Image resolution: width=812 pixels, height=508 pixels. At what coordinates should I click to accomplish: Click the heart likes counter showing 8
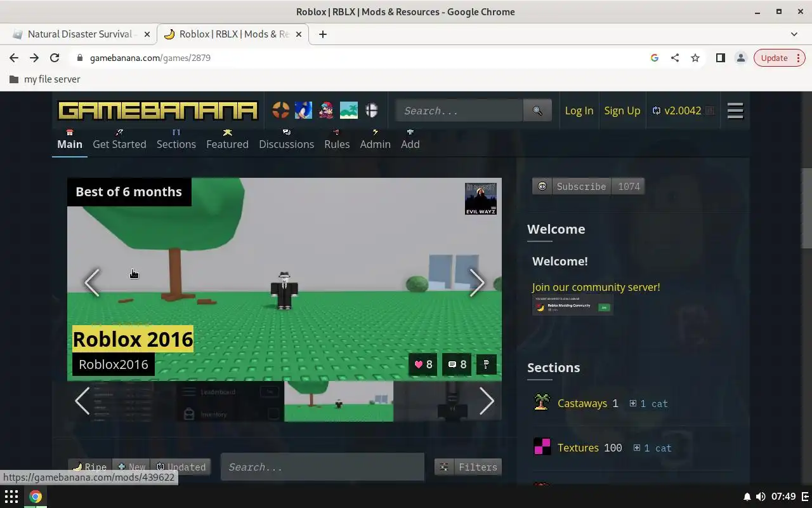[x=423, y=364]
